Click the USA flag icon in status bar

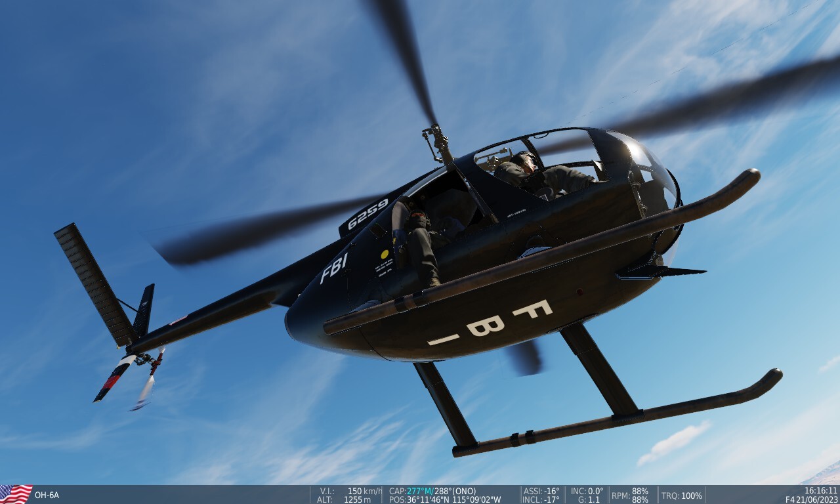click(x=16, y=494)
